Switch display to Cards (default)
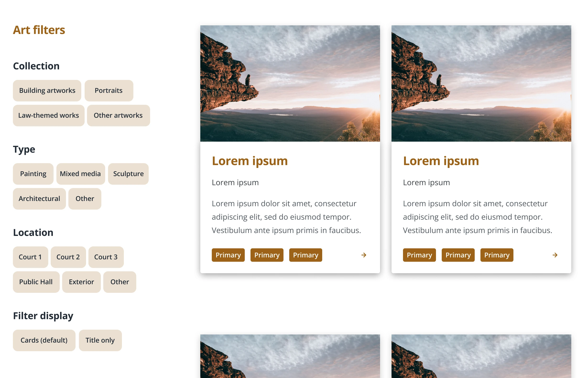 (44, 340)
